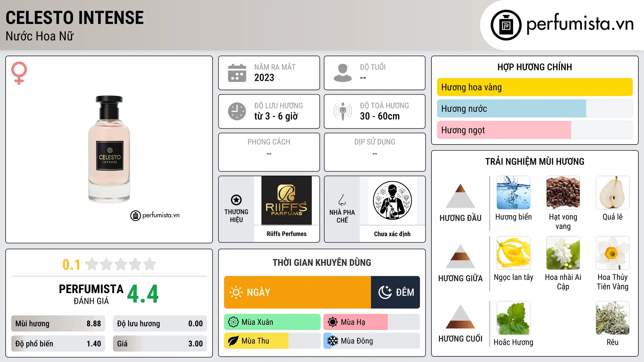Select the Hoa Thủy Tiên Vàng daffodil image
This screenshot has width=644, height=362.
click(x=613, y=253)
